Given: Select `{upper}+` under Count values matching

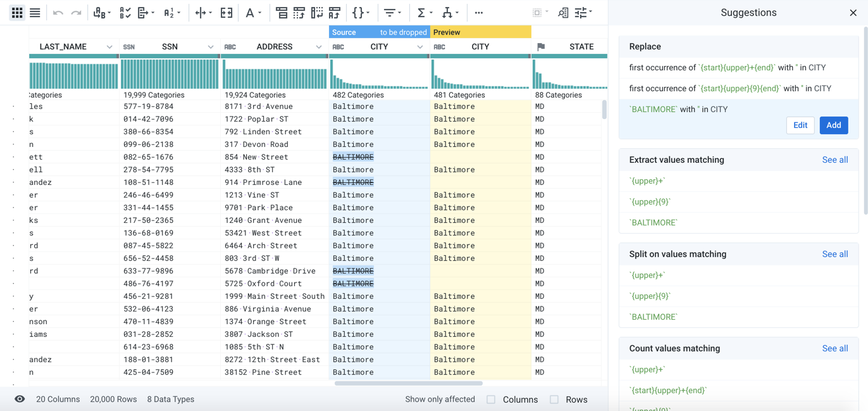Looking at the screenshot, I should point(738,370).
